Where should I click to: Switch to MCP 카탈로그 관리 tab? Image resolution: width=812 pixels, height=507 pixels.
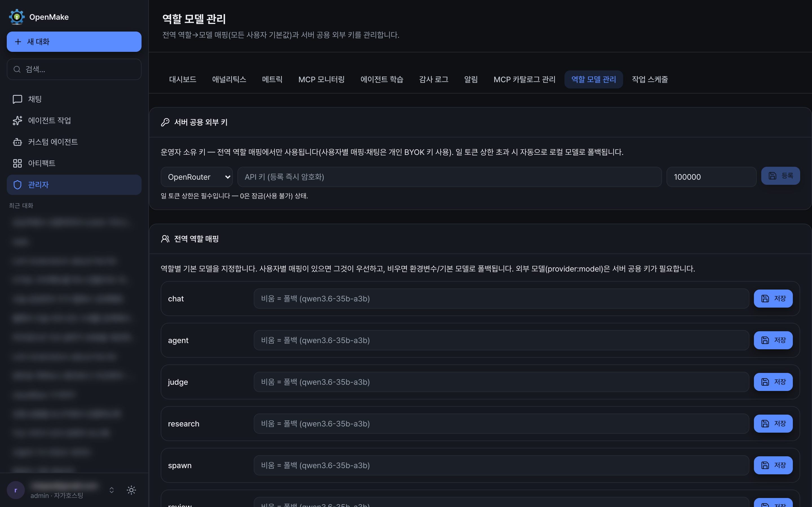(x=524, y=79)
